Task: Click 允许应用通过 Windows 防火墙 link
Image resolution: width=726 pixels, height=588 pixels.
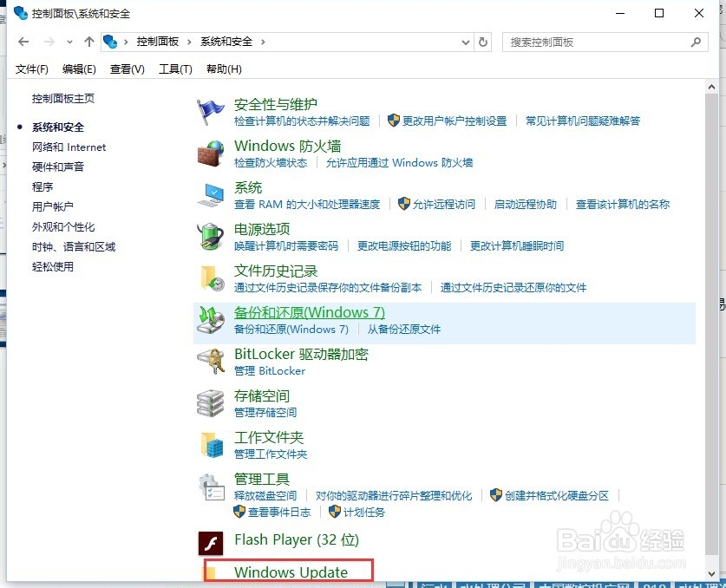Action: pyautogui.click(x=399, y=163)
